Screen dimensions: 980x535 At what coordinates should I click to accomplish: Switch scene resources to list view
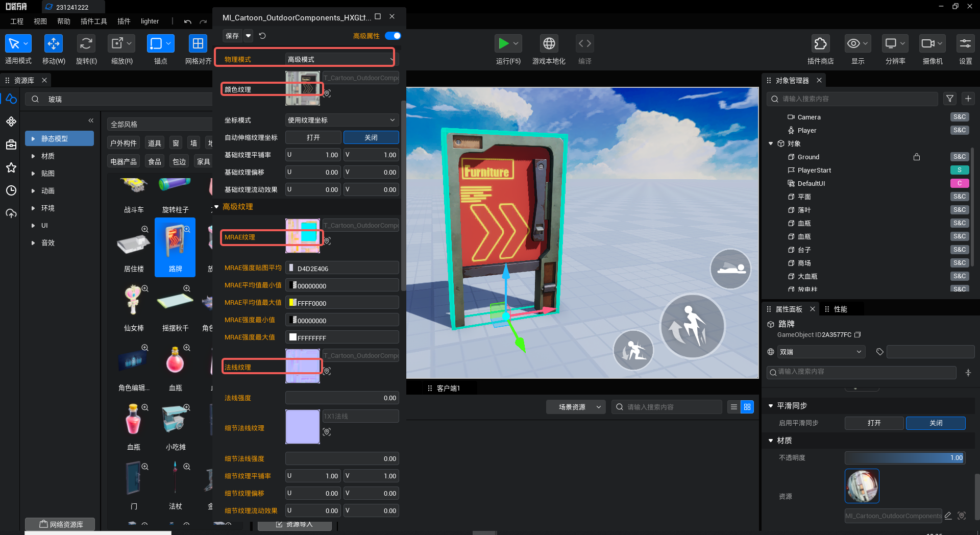734,407
